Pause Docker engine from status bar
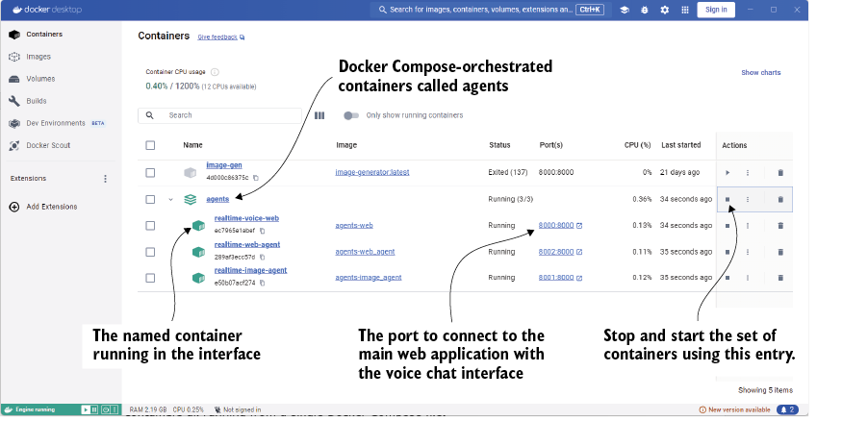The width and height of the screenshot is (868, 421). 94,409
